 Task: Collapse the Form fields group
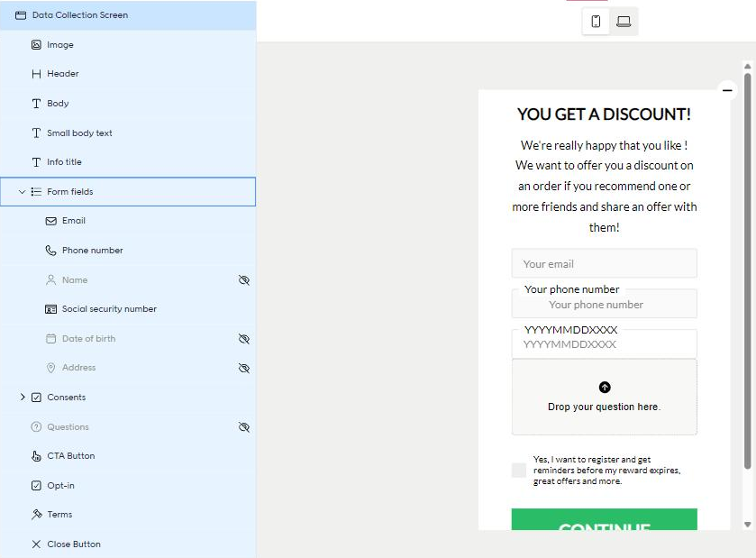(x=22, y=192)
